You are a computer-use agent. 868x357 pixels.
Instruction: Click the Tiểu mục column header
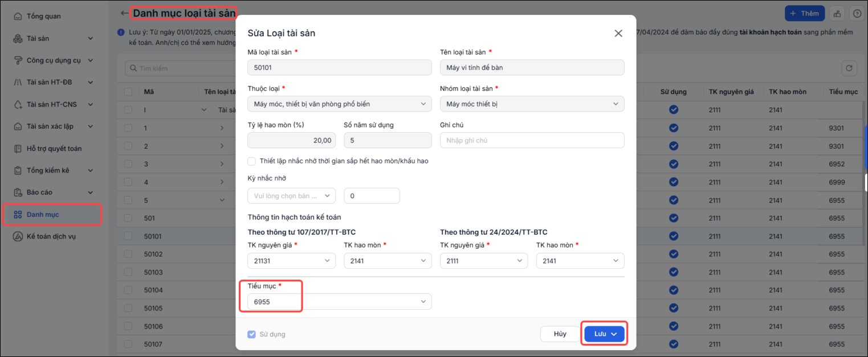pos(843,92)
